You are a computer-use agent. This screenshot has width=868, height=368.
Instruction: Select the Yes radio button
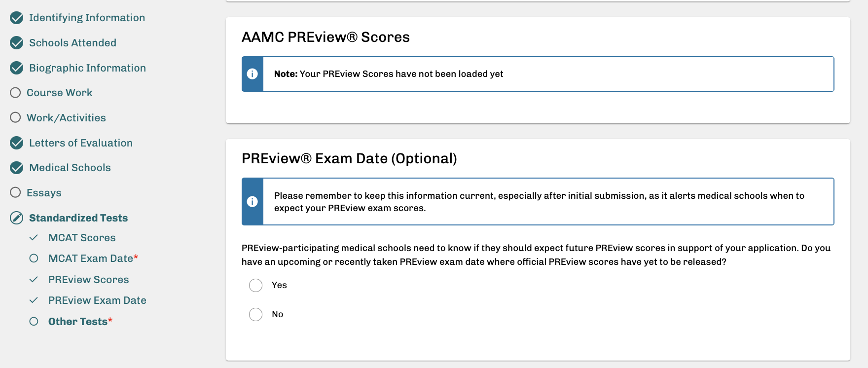click(255, 285)
